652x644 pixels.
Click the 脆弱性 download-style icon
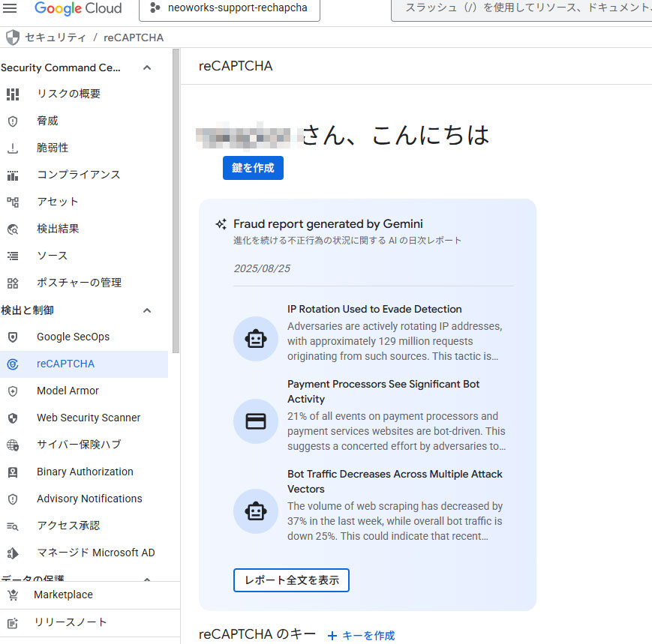click(13, 148)
